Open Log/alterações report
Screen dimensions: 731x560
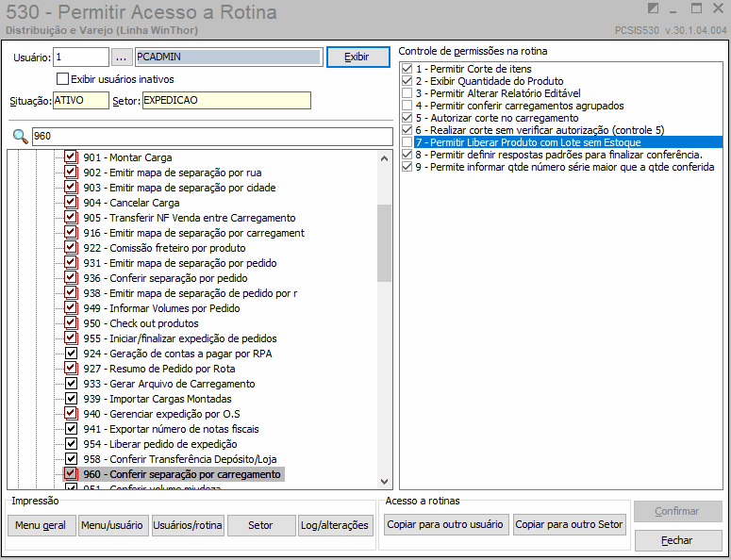336,525
